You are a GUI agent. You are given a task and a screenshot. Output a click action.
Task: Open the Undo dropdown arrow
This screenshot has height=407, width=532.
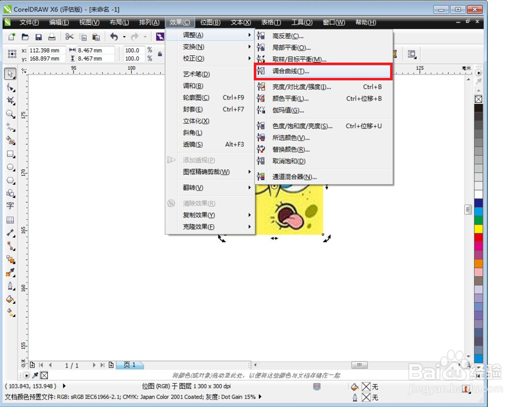click(124, 36)
